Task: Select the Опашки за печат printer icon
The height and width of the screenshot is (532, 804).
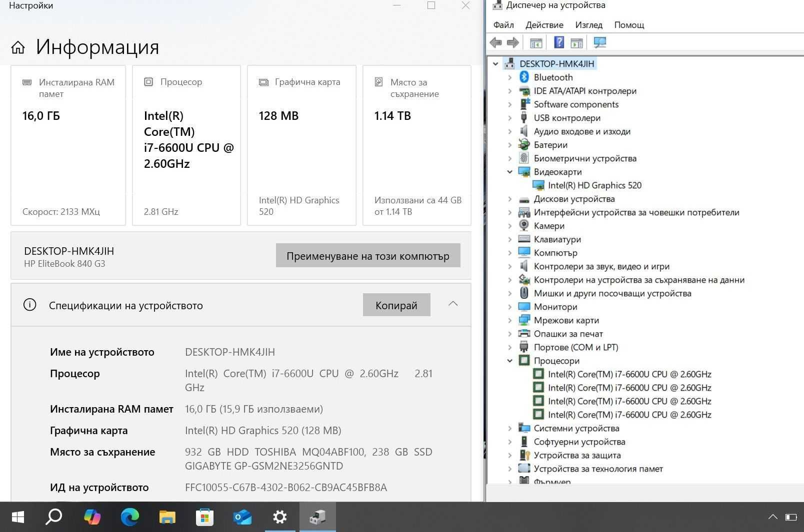Action: [x=524, y=334]
